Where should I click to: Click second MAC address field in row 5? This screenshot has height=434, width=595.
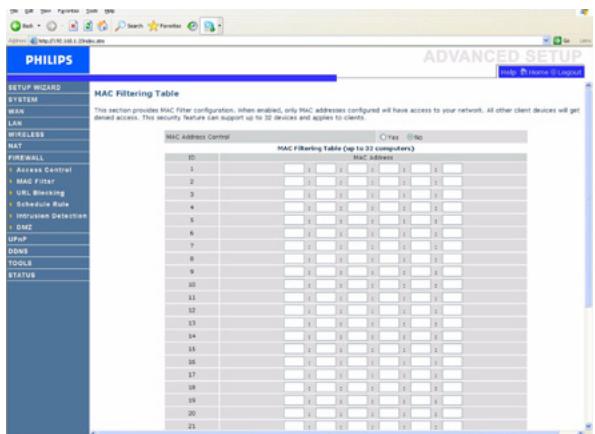(326, 220)
